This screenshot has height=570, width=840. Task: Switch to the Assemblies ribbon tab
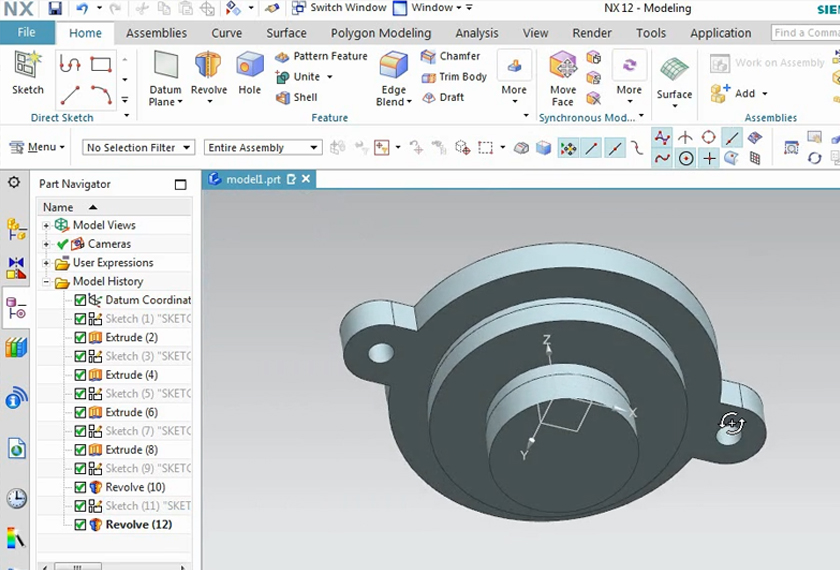(156, 33)
